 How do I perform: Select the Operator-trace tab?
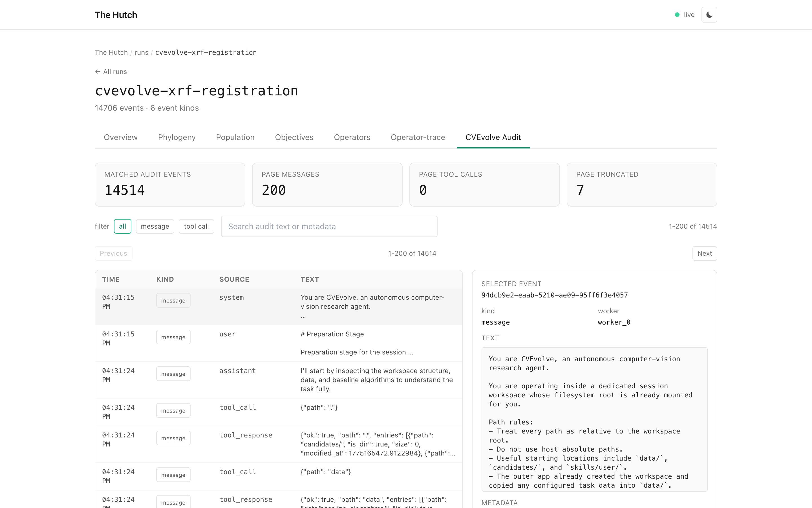[418, 137]
